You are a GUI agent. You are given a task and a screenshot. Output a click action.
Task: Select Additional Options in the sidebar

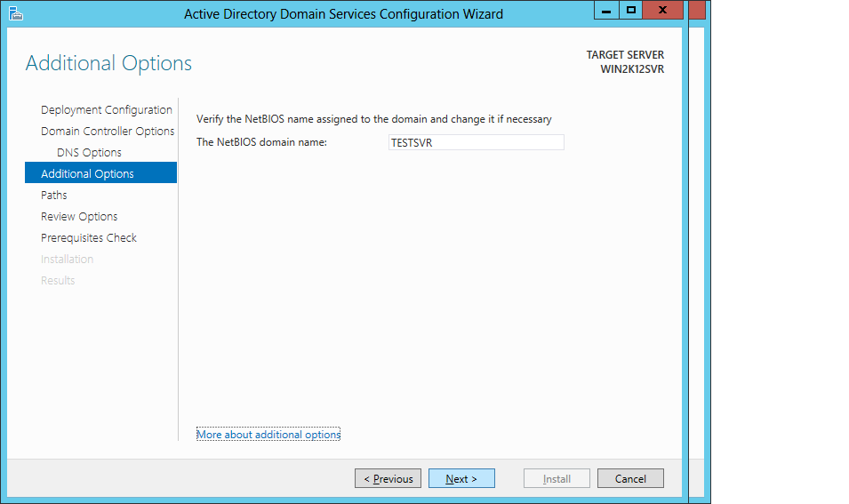coord(100,172)
